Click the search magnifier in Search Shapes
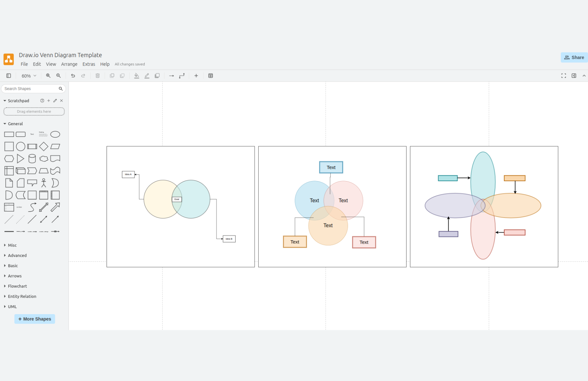The image size is (588, 381). [61, 89]
